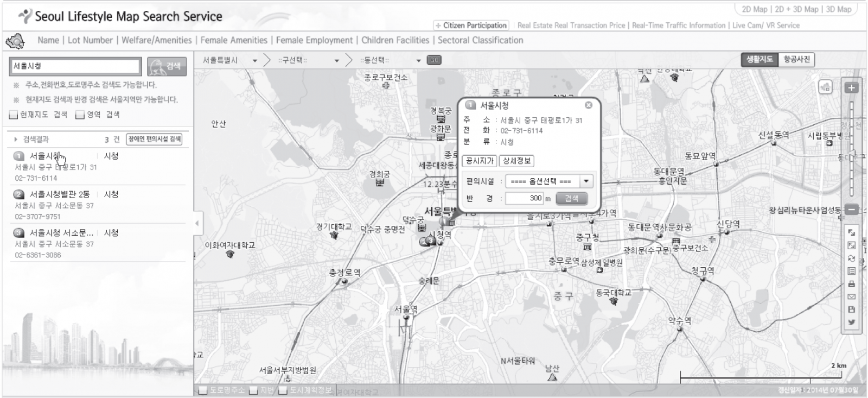
Task: Click the zoom in plus button
Action: point(851,88)
